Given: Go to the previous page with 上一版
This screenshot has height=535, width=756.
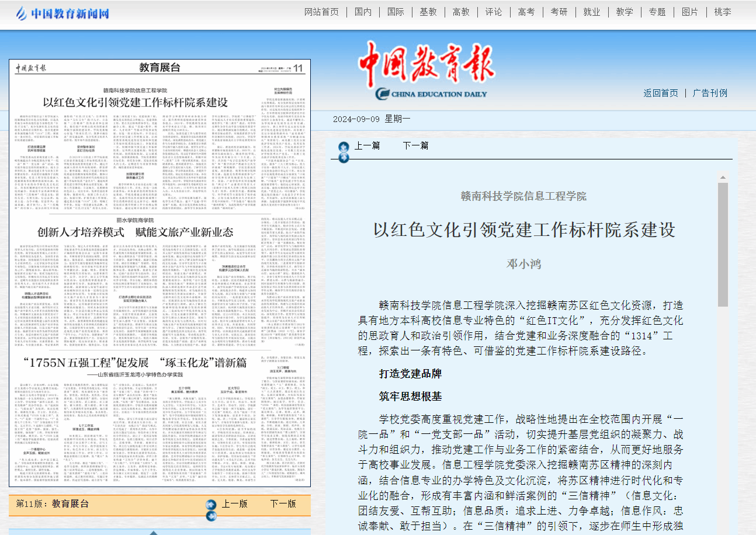Looking at the screenshot, I should tap(234, 503).
